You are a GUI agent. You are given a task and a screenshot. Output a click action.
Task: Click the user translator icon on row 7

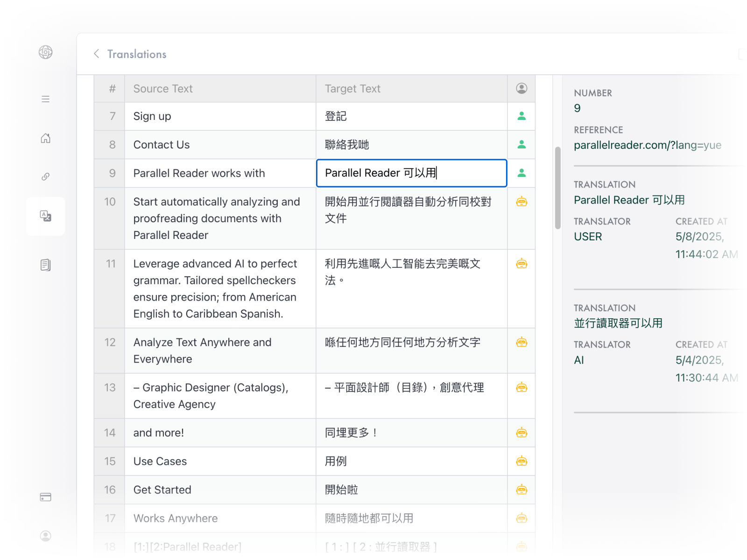pyautogui.click(x=521, y=116)
